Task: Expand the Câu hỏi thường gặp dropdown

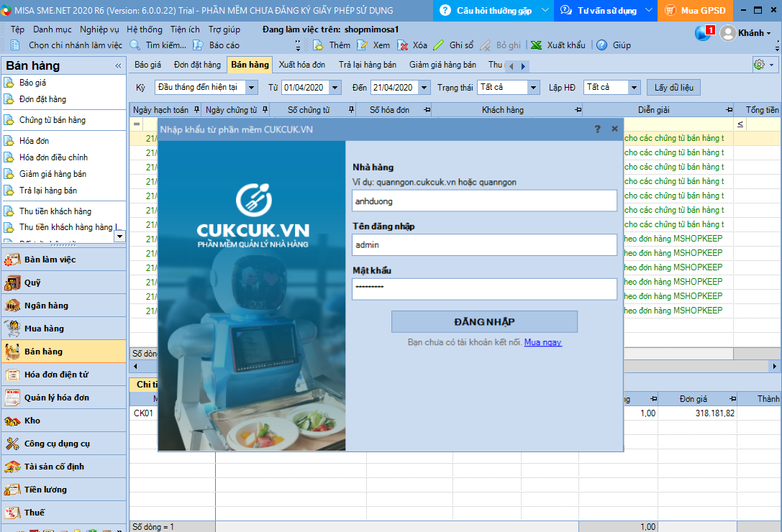Action: click(545, 11)
